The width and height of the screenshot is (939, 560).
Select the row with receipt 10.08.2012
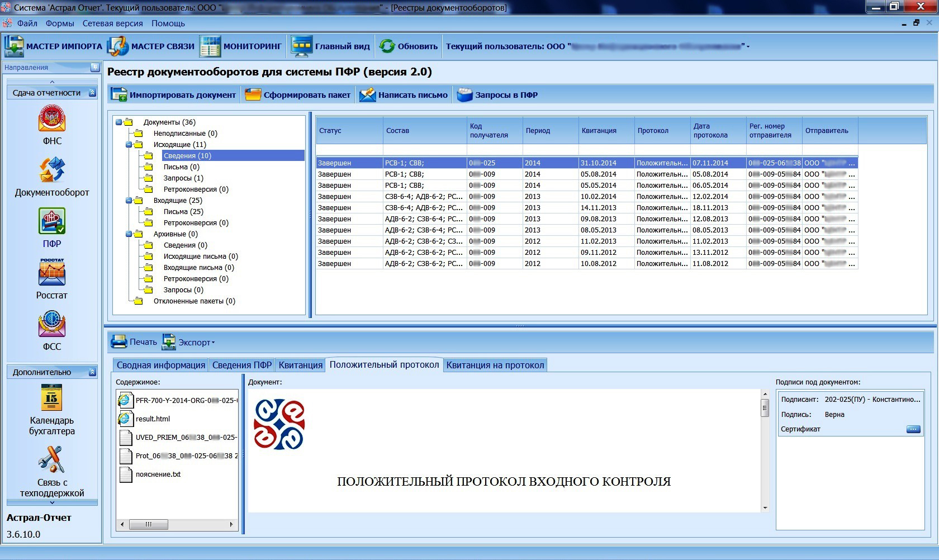tap(587, 264)
